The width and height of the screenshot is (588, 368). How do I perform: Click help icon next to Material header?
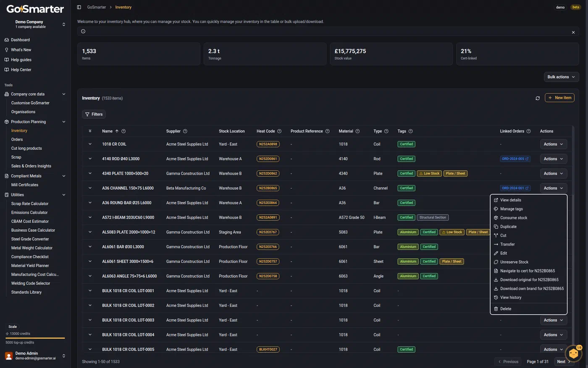click(x=357, y=131)
